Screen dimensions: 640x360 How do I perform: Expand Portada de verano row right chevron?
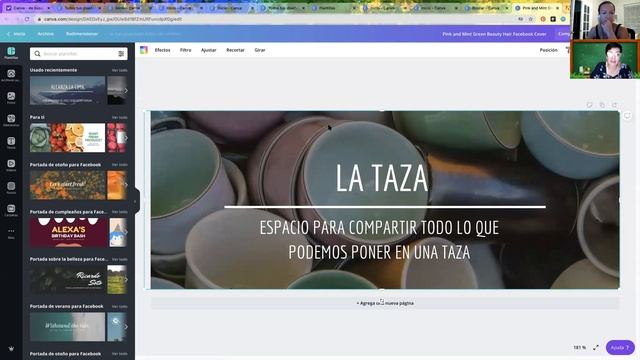click(x=126, y=327)
